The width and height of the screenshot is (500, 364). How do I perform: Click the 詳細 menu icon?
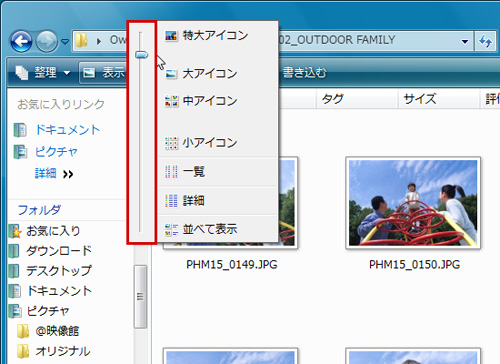[x=171, y=201]
